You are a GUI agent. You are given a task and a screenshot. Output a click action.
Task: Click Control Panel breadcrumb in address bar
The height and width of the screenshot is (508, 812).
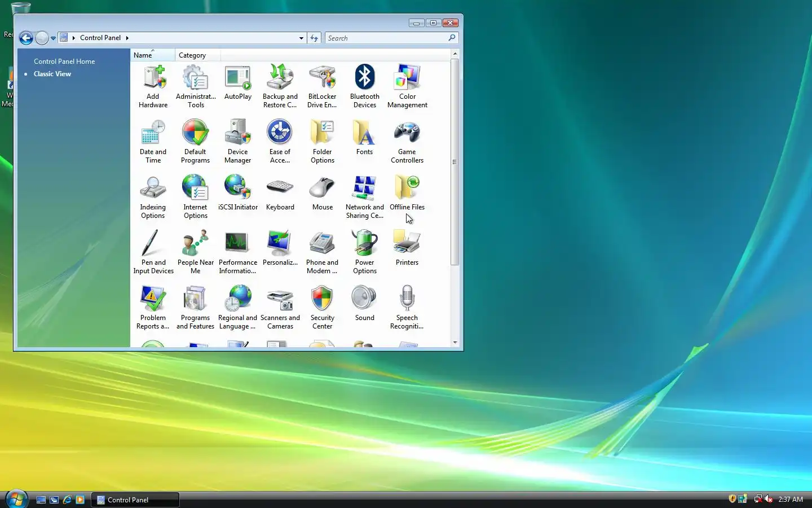tap(100, 38)
